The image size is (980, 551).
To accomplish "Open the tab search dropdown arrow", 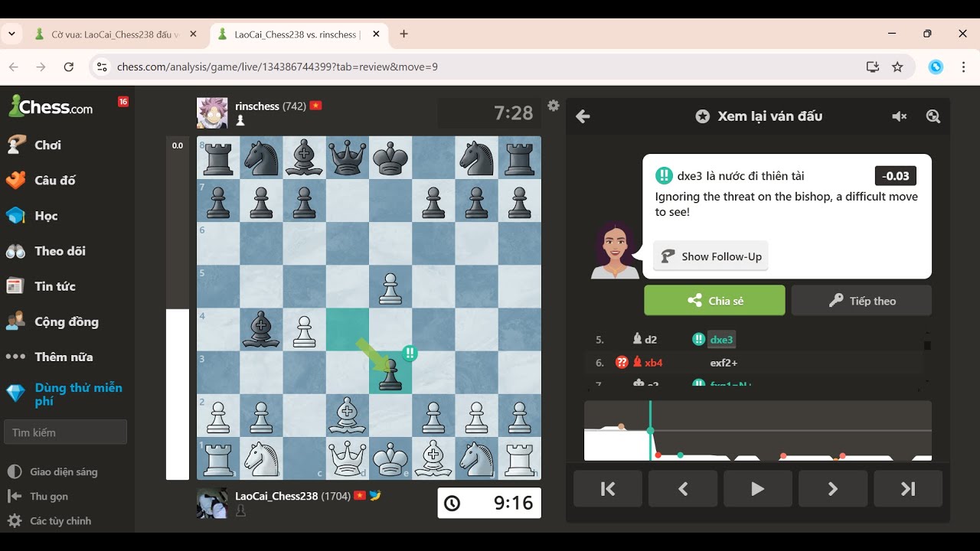I will [x=11, y=34].
